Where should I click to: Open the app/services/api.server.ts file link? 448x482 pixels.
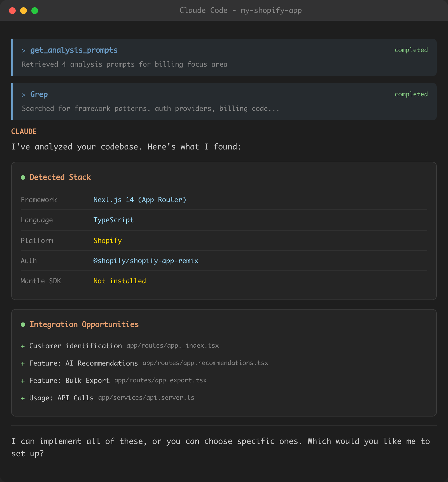point(146,397)
